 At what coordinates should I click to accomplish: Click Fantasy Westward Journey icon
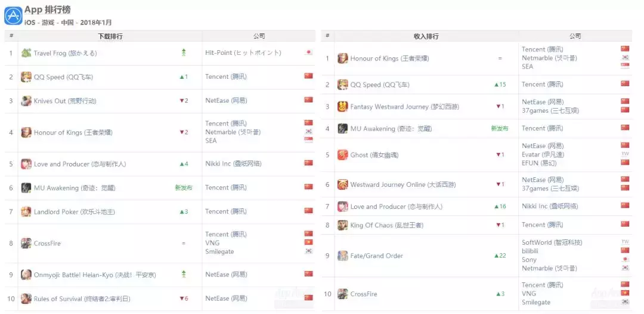pyautogui.click(x=342, y=106)
